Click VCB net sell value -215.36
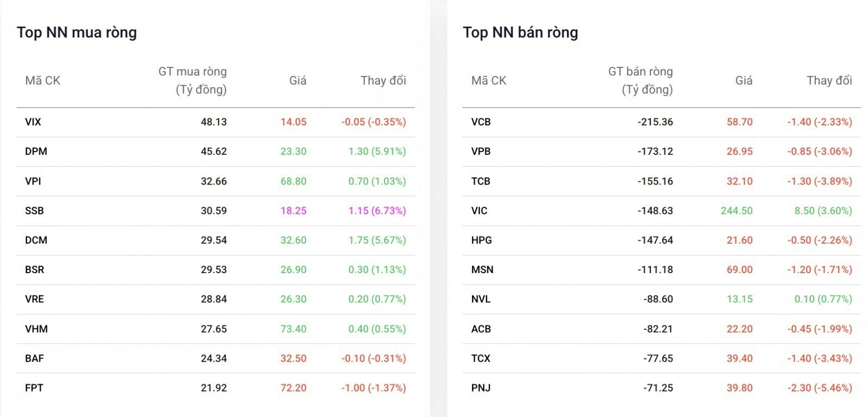Image resolution: width=868 pixels, height=417 pixels. click(x=655, y=122)
